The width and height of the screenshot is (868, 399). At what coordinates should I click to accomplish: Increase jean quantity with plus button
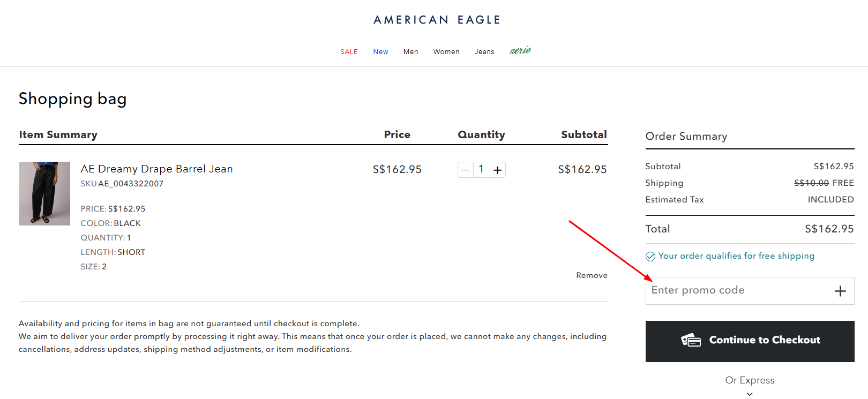pyautogui.click(x=498, y=170)
